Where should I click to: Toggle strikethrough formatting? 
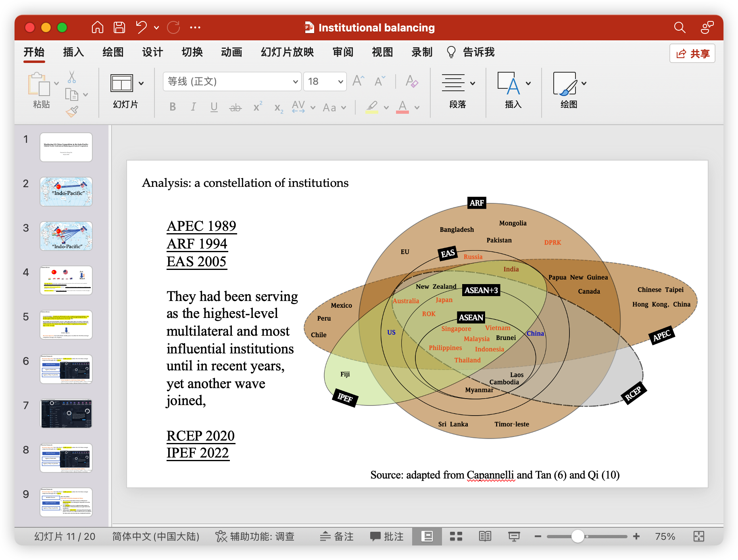pyautogui.click(x=236, y=107)
